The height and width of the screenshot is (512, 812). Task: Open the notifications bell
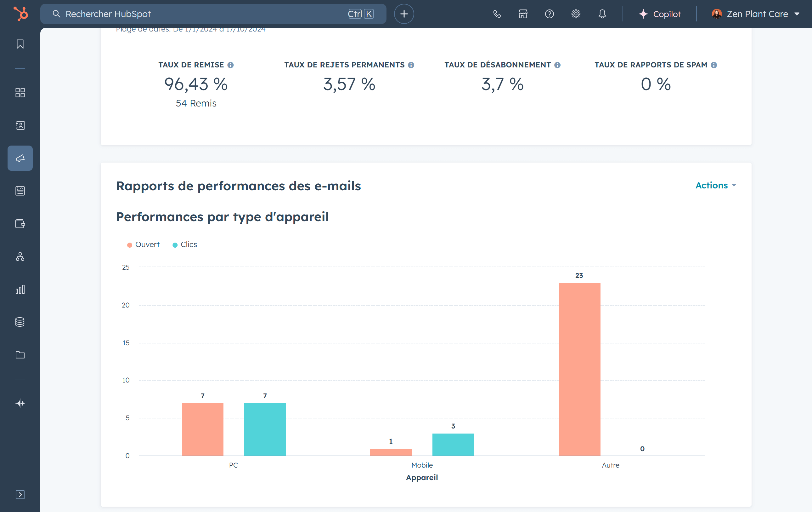click(602, 14)
